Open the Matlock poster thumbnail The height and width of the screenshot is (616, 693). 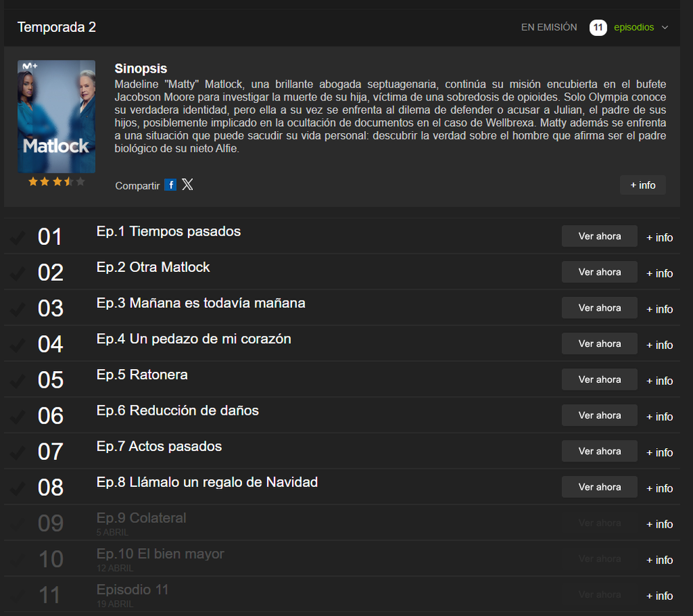point(56,117)
